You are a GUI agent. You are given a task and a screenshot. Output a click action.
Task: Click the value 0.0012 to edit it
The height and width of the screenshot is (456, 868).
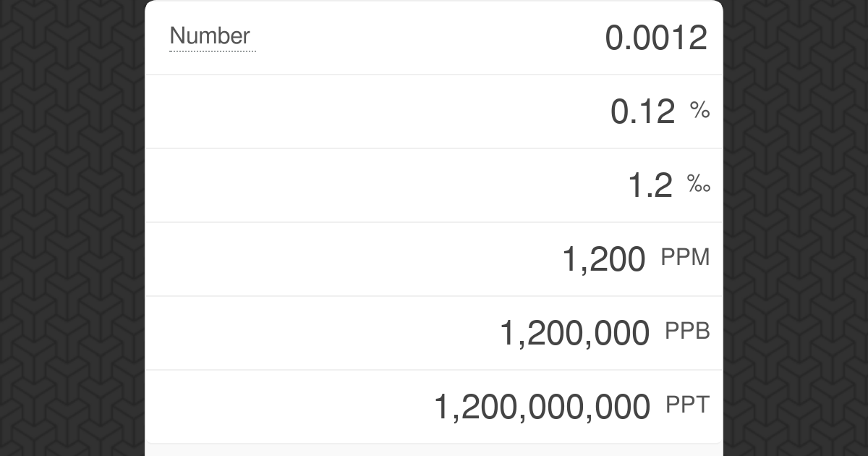coord(657,38)
